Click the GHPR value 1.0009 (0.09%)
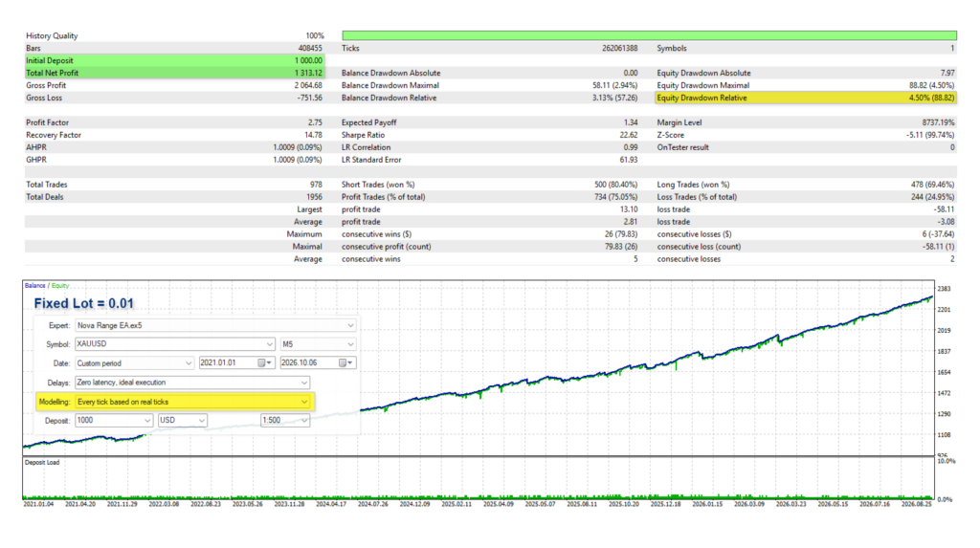This screenshot has height=548, width=980. pos(298,160)
